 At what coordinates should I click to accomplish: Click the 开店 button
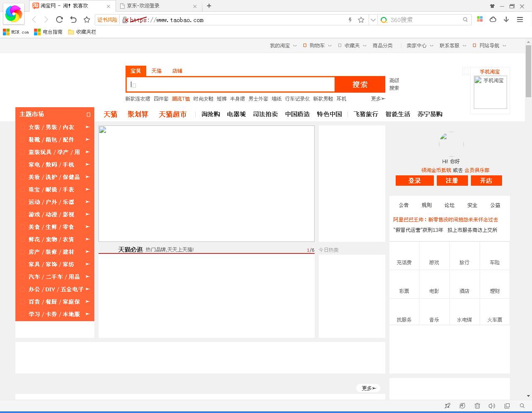point(486,181)
